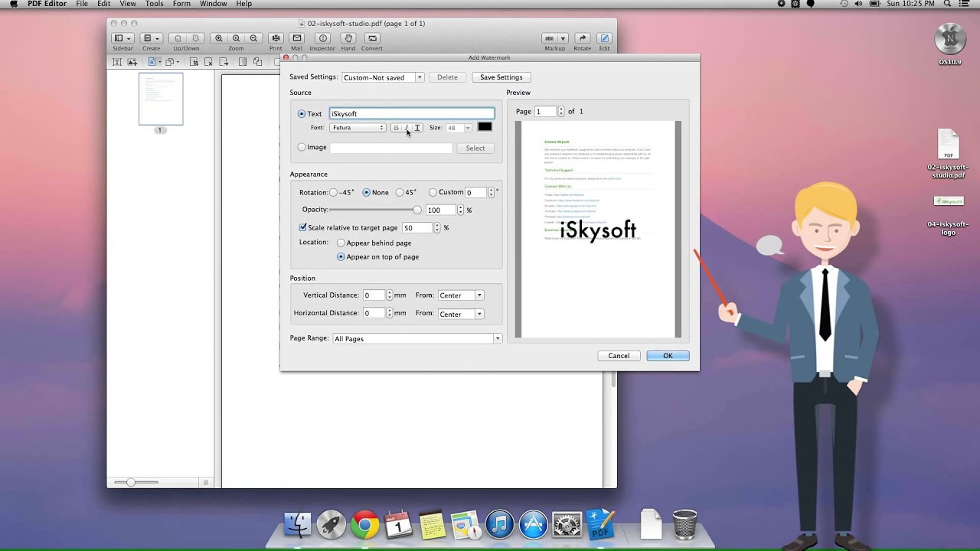Click the Create toolbar button
Screen dimensions: 980x551
pos(152,38)
